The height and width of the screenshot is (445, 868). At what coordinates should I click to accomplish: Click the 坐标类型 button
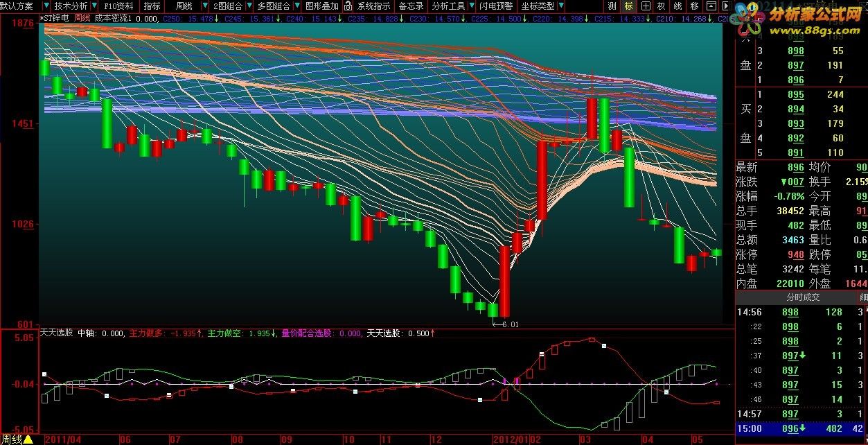pos(538,6)
